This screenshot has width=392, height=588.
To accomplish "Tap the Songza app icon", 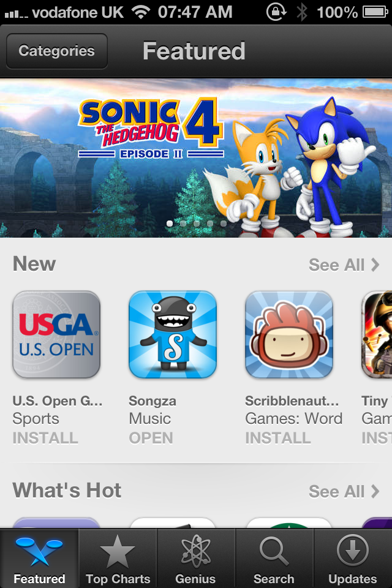I will 173,334.
